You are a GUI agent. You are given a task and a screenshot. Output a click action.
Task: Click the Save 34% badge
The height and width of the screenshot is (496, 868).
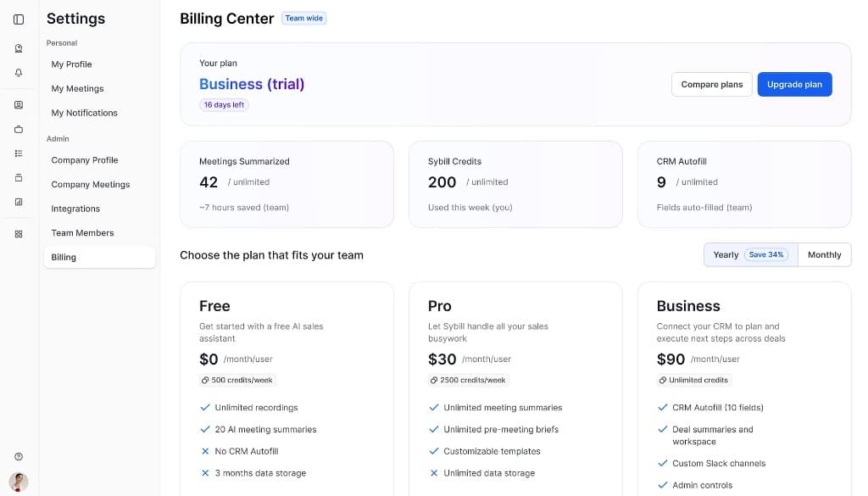[x=765, y=254]
